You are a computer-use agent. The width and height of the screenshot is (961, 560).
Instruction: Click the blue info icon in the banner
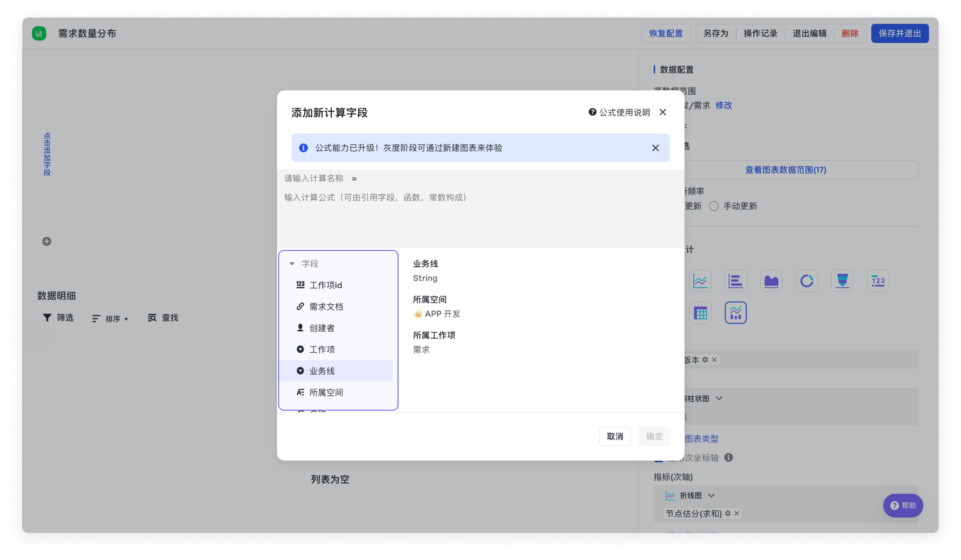(x=303, y=148)
